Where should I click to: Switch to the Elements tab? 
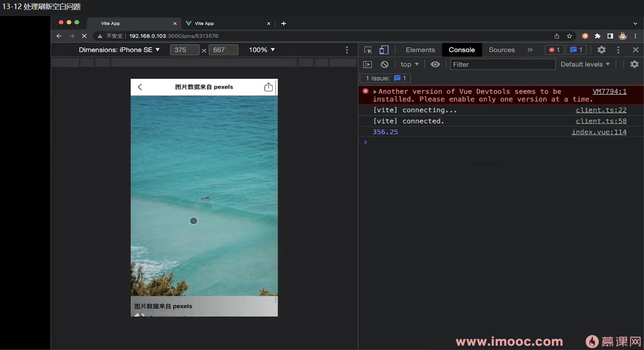point(420,50)
